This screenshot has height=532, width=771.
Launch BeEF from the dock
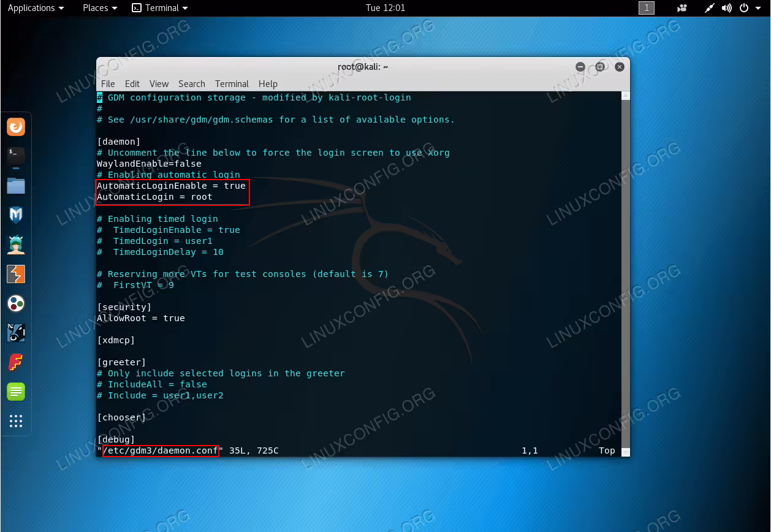click(16, 333)
